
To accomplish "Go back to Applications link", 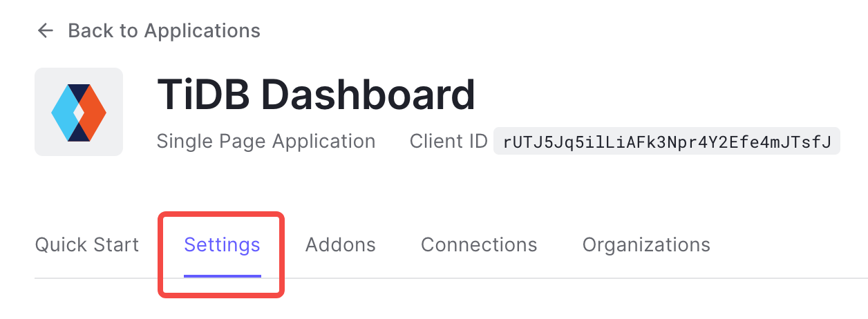I will [164, 31].
